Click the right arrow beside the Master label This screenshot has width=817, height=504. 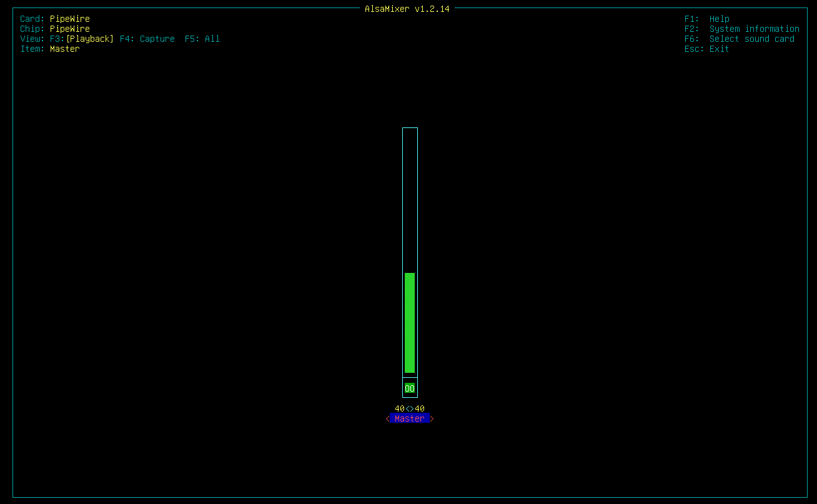tap(432, 418)
